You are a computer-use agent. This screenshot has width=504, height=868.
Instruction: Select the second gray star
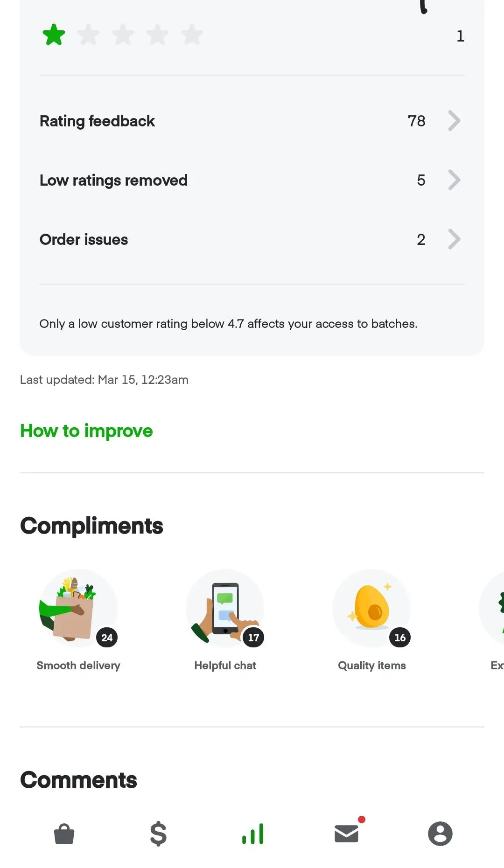[89, 34]
